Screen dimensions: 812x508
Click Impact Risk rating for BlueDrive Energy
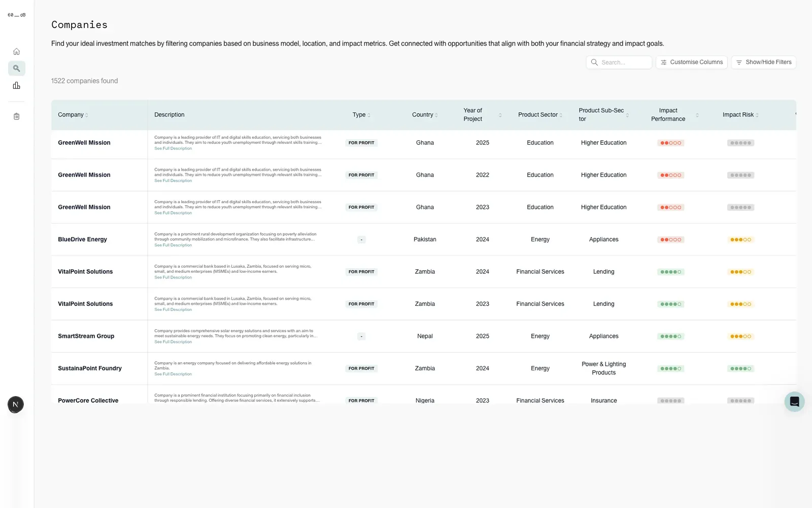[740, 240]
